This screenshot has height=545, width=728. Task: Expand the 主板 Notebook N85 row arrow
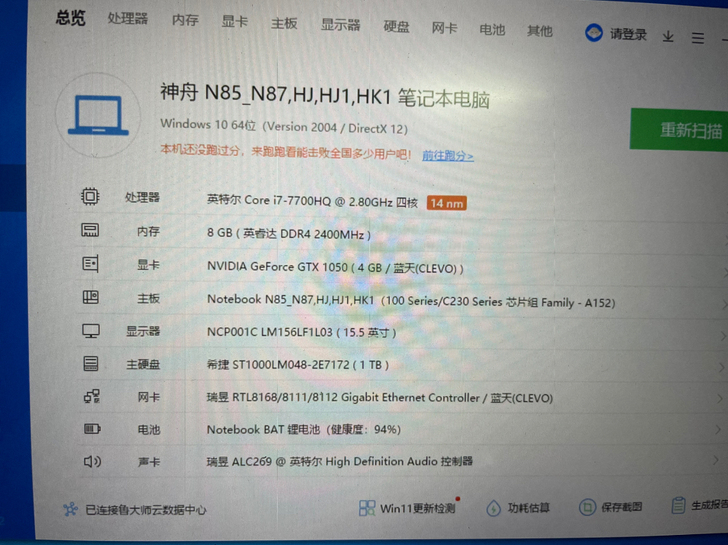click(x=724, y=305)
